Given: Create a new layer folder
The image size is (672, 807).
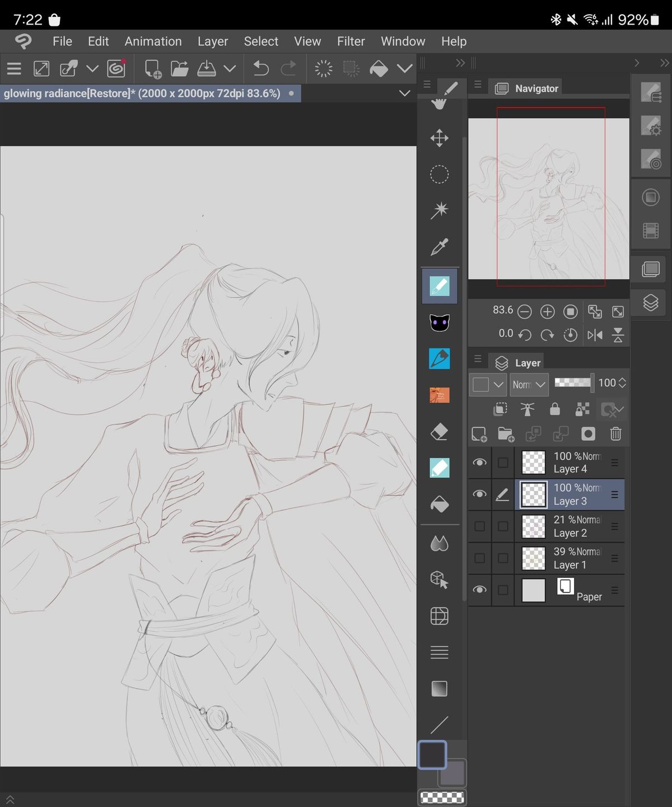Looking at the screenshot, I should tap(506, 434).
